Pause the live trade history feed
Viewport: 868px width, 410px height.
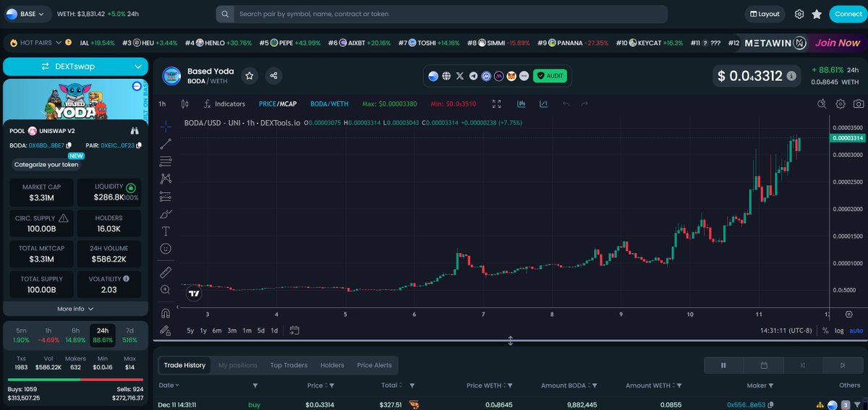click(723, 365)
